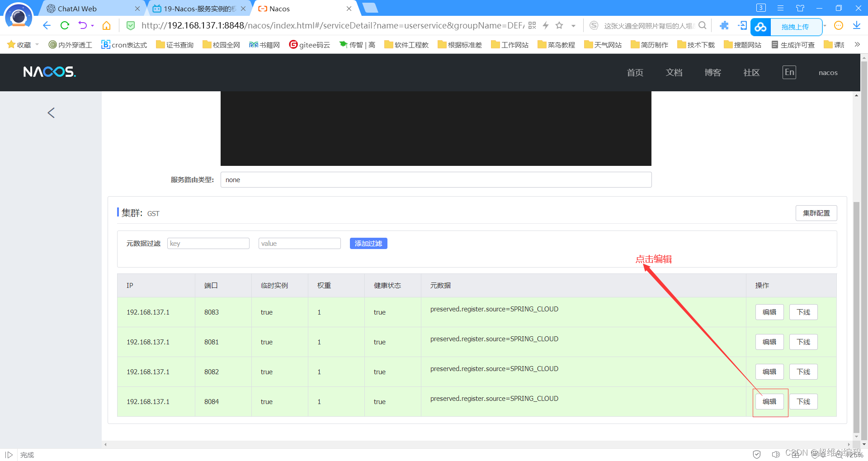Click the browser address bar URL

pos(332,25)
